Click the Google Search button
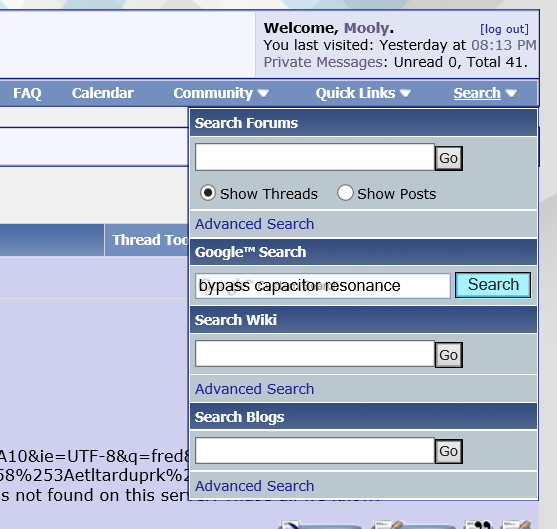Image resolution: width=557 pixels, height=529 pixels. [x=493, y=285]
